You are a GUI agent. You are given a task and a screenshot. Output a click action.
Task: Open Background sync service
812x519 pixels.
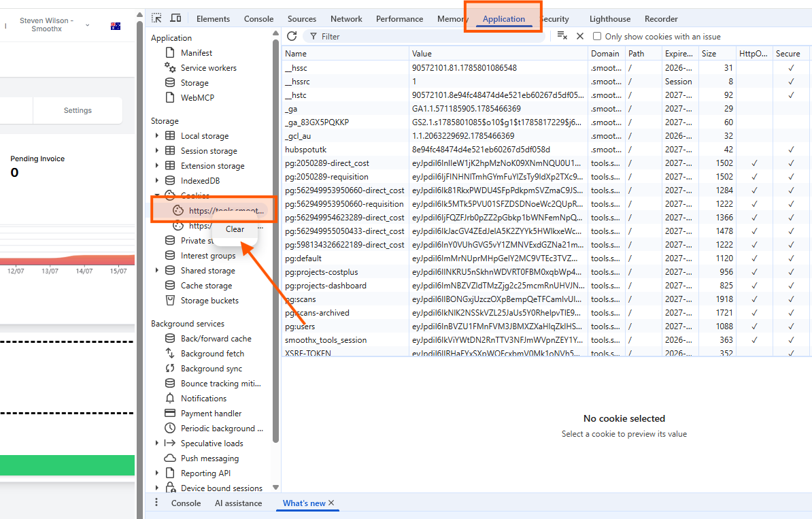[x=212, y=368]
